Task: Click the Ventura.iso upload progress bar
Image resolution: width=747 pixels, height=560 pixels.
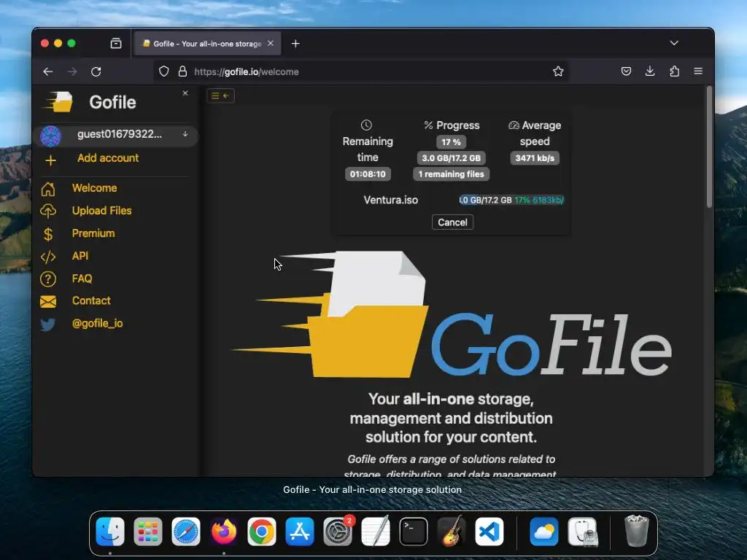Action: [x=511, y=200]
